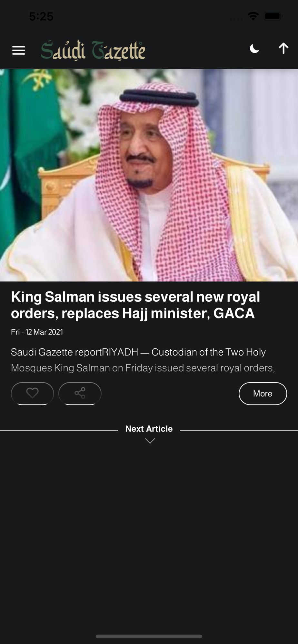Tap the Next Article label

[149, 429]
